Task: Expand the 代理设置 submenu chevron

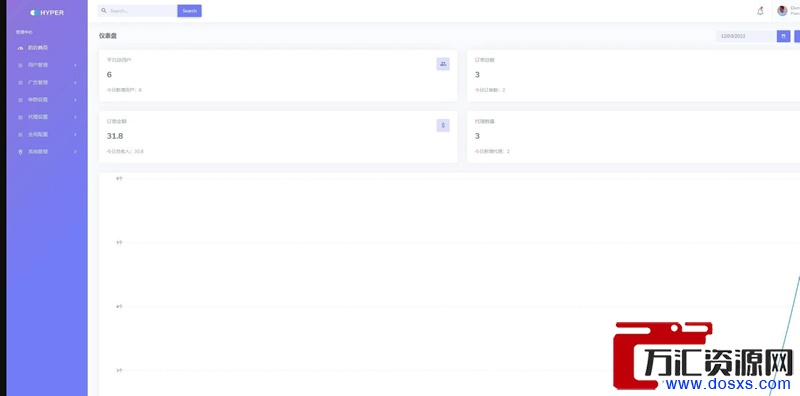Action: click(x=75, y=117)
